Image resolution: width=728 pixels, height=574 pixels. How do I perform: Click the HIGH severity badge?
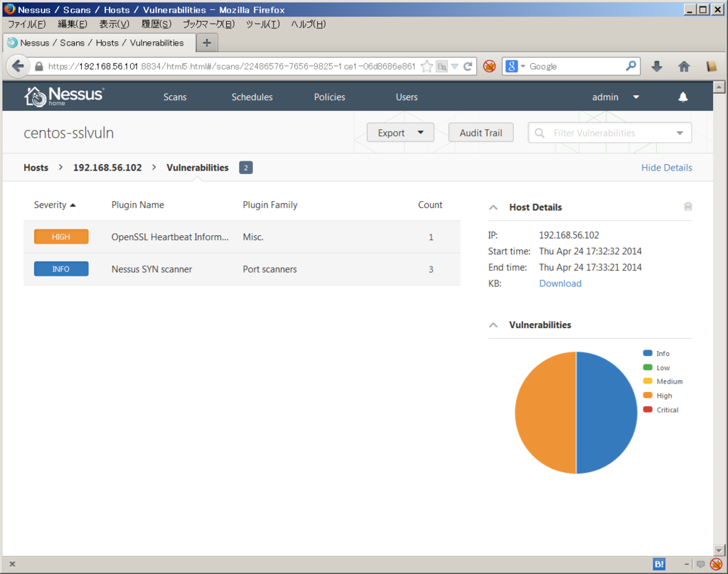click(61, 237)
